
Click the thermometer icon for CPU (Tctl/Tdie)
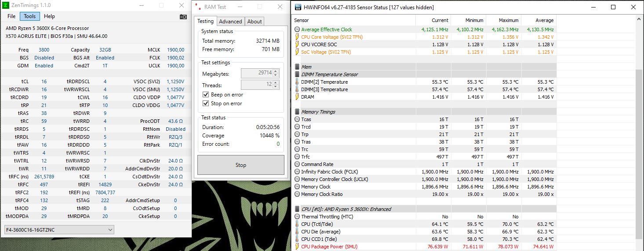297,224
